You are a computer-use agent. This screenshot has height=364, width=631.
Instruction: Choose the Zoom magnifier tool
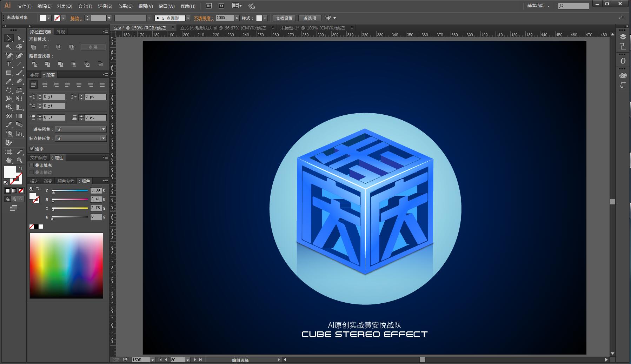(19, 160)
